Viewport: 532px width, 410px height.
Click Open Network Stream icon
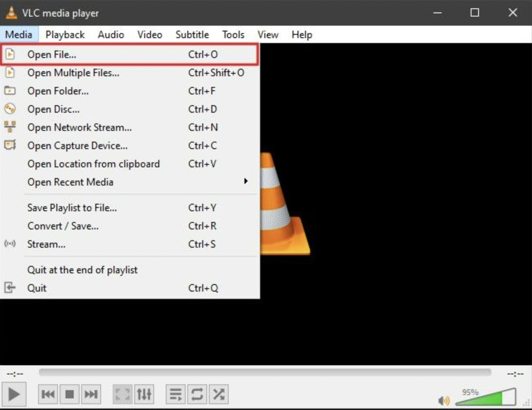click(x=10, y=127)
